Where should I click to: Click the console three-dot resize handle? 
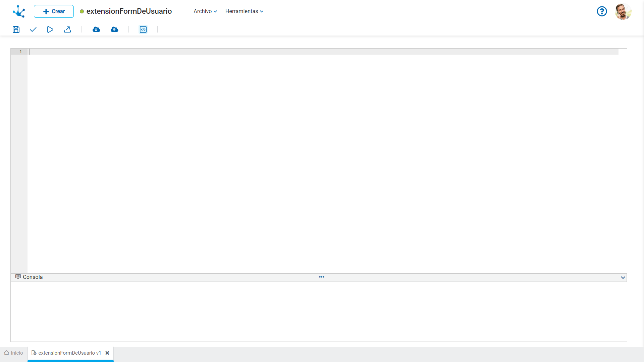coord(322,277)
